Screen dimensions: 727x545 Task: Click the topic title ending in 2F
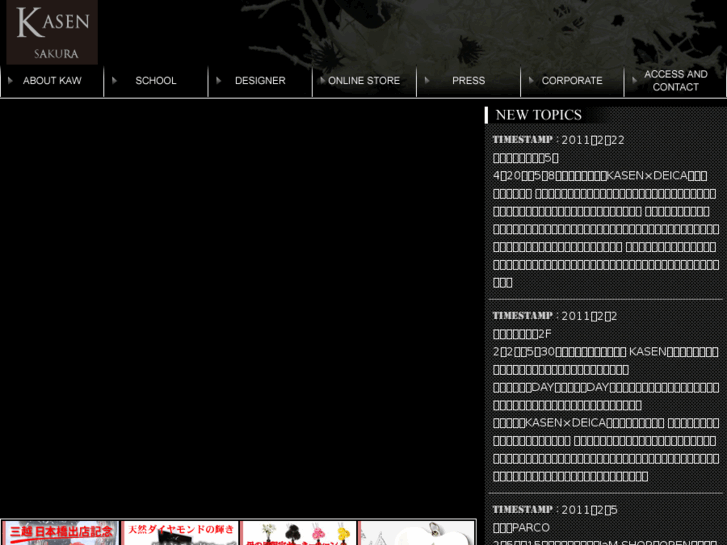(x=522, y=334)
